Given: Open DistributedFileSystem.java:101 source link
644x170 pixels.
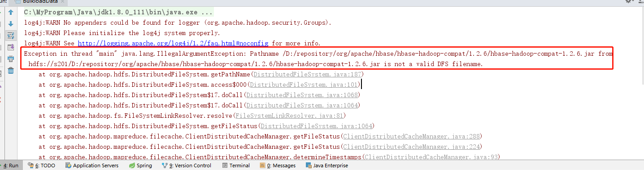Looking at the screenshot, I should [x=304, y=85].
